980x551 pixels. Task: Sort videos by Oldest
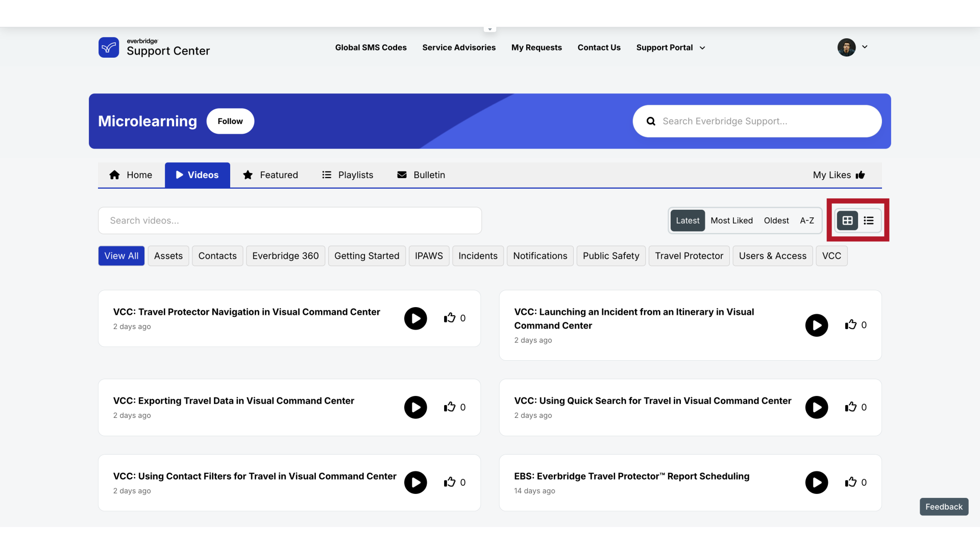pyautogui.click(x=776, y=220)
